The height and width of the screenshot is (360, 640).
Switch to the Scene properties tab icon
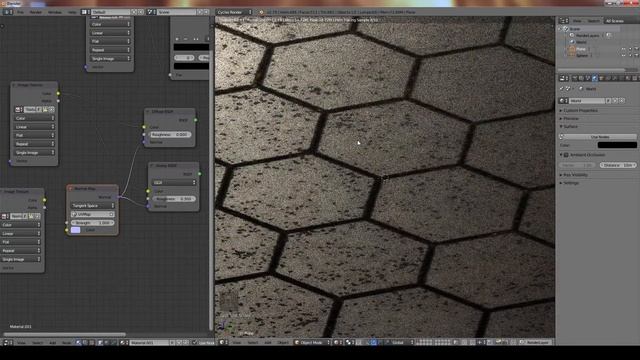coord(588,78)
